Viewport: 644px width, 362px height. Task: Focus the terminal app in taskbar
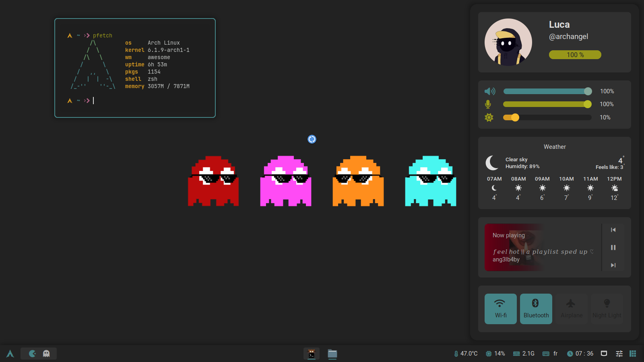[x=312, y=354]
